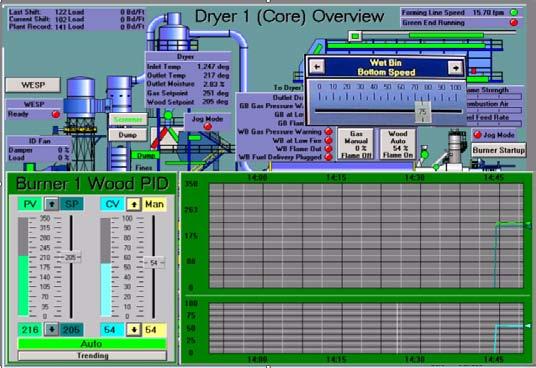536x368 pixels.
Task: Click the up arrow next to CV
Action: (134, 204)
